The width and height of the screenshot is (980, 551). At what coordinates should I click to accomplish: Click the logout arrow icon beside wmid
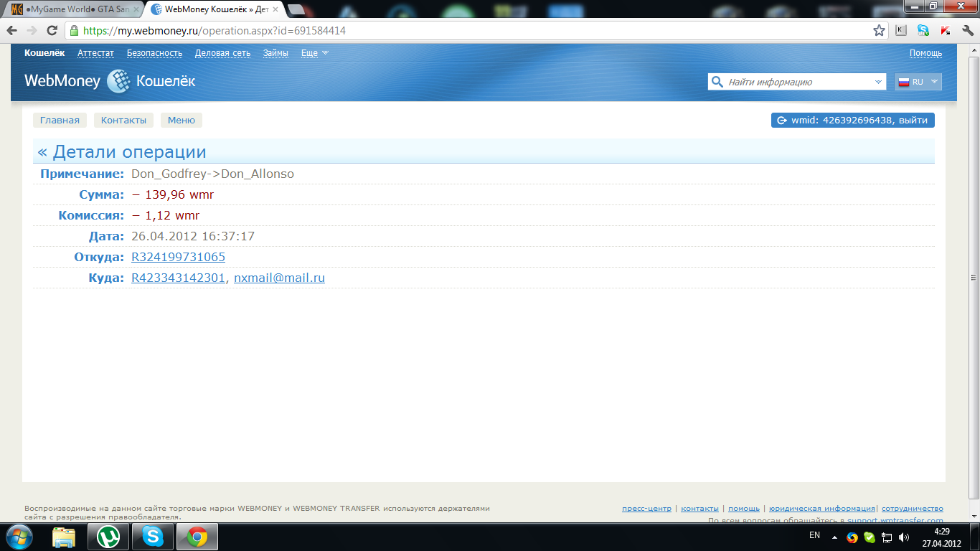point(782,121)
